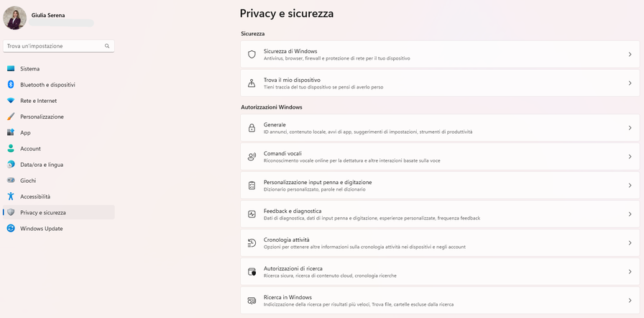Expand Sicurezza di Windows chevron arrow
Screen dimensions: 644x318
(x=630, y=54)
